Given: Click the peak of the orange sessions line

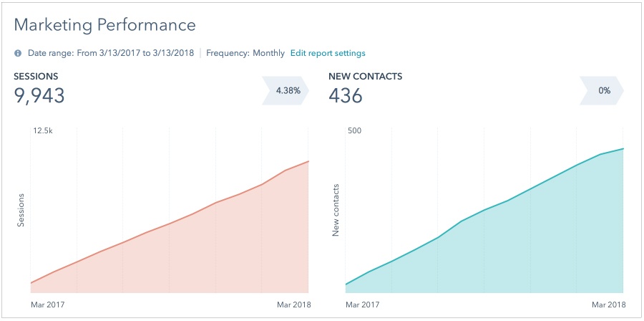Looking at the screenshot, I should point(308,161).
